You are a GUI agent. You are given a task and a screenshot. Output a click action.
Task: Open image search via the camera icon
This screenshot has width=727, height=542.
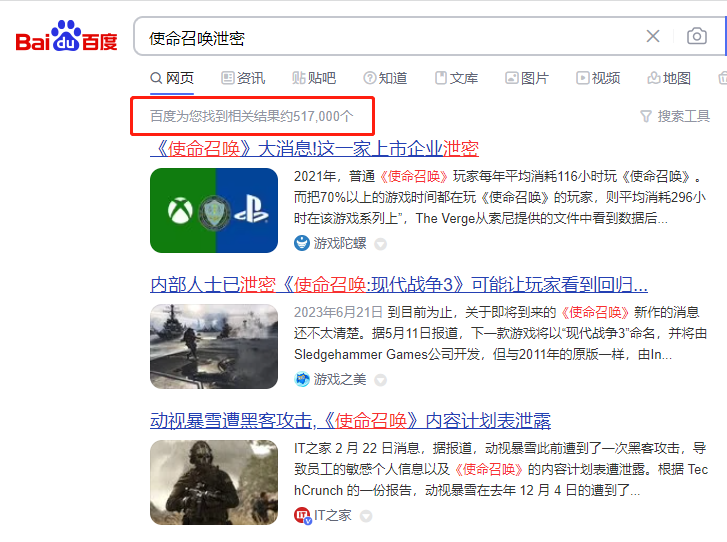tap(696, 36)
